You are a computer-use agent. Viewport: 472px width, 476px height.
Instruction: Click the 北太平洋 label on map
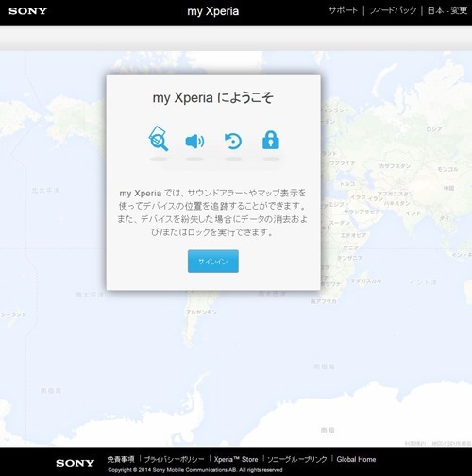tap(45, 190)
